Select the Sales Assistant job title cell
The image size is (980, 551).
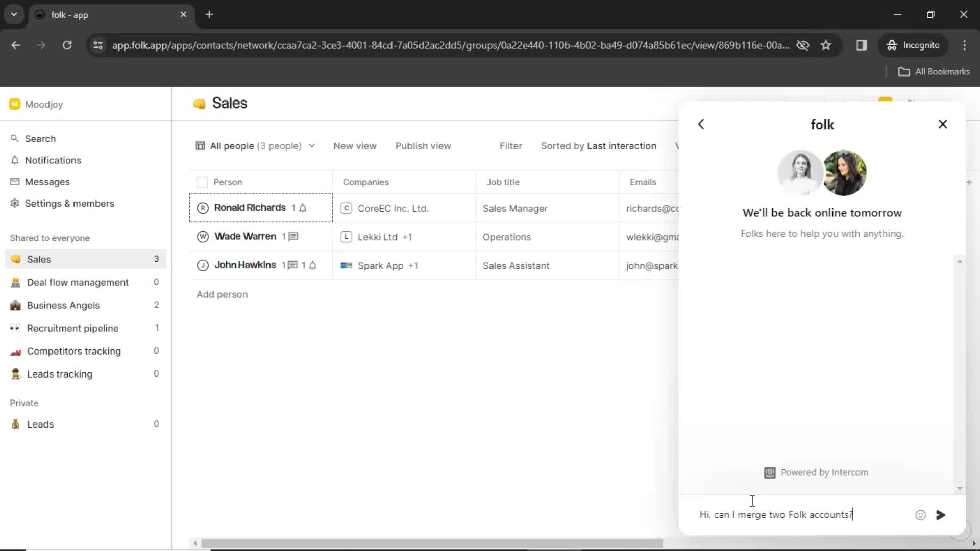(547, 265)
